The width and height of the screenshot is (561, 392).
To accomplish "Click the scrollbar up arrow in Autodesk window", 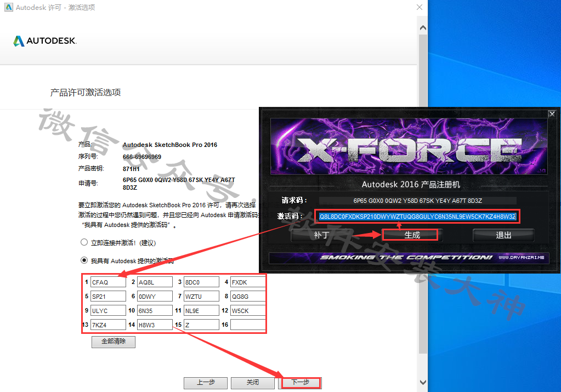I will point(423,28).
